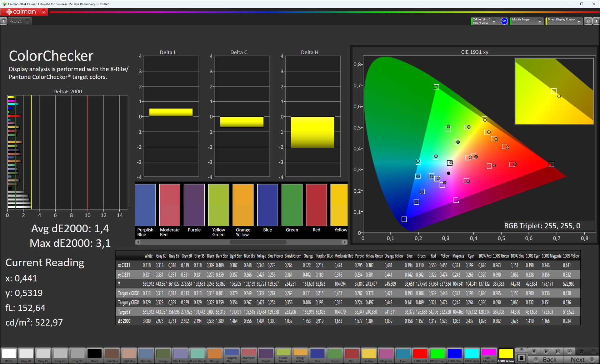Switch to the History 1 tab
The image size is (600, 364).
tap(15, 21)
